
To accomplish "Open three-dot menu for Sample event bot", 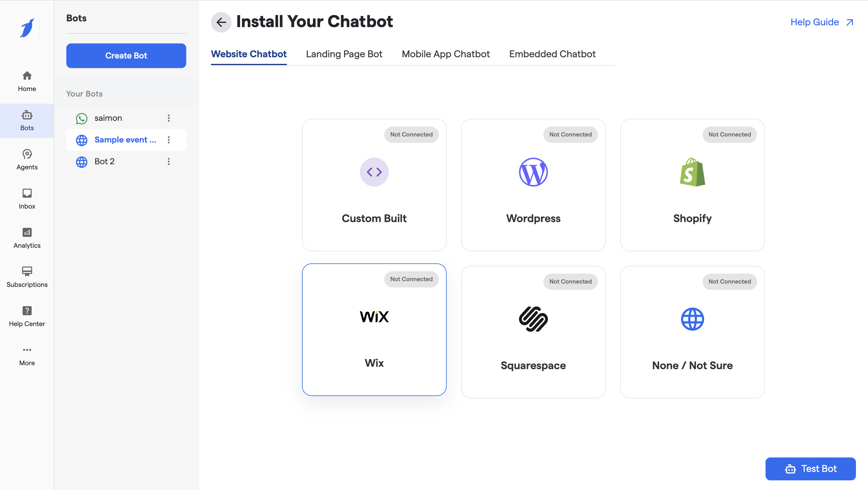I will 169,140.
